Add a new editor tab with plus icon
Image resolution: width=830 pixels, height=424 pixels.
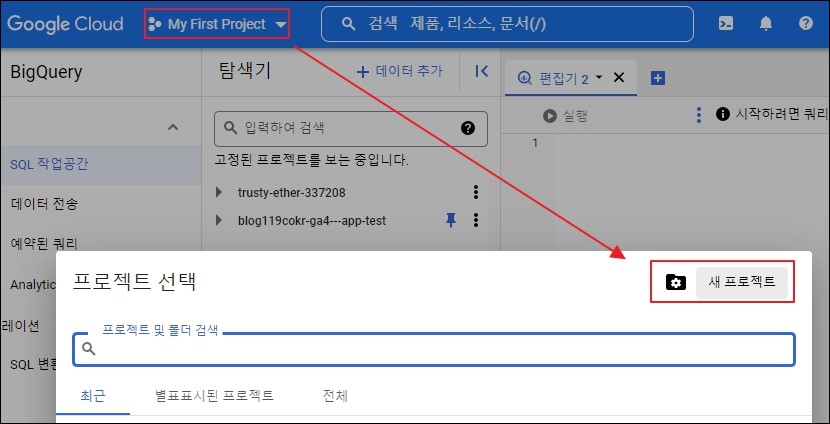coord(658,78)
